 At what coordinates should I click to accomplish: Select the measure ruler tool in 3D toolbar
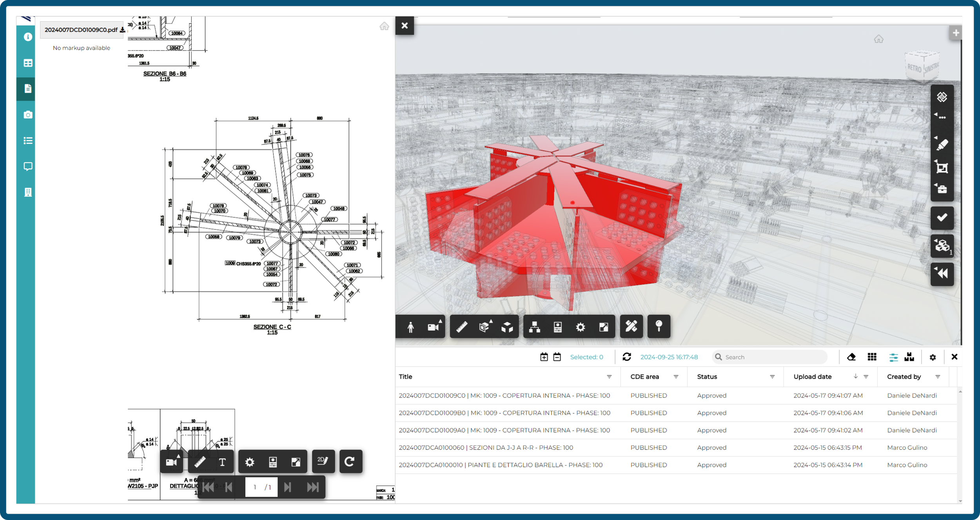click(462, 327)
